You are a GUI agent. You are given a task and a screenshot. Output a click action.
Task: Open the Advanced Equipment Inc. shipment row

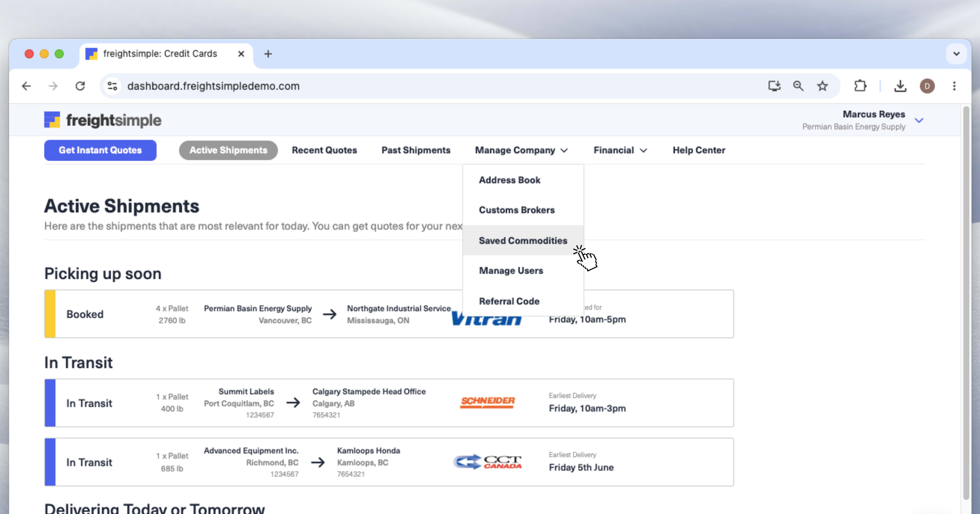[x=389, y=462]
